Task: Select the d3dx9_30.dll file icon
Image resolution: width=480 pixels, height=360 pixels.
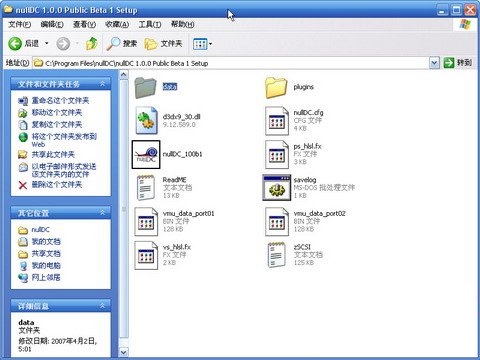Action: pos(146,120)
